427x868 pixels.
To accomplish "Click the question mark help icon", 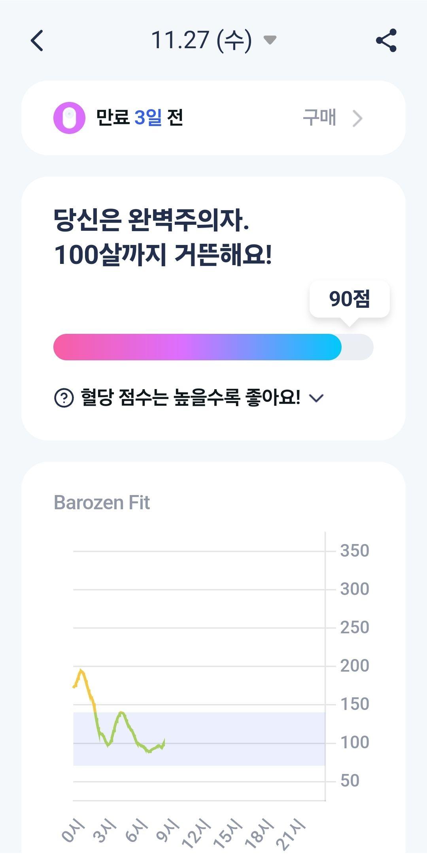I will [64, 397].
